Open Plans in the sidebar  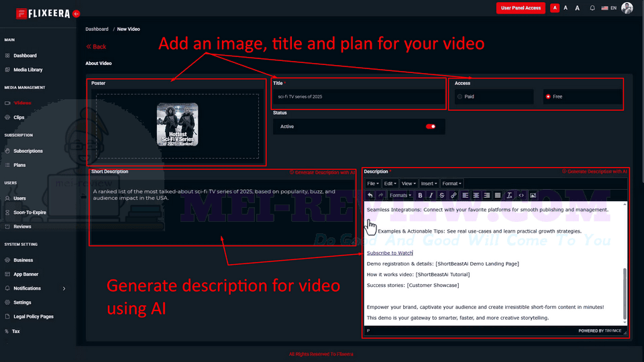[19, 165]
